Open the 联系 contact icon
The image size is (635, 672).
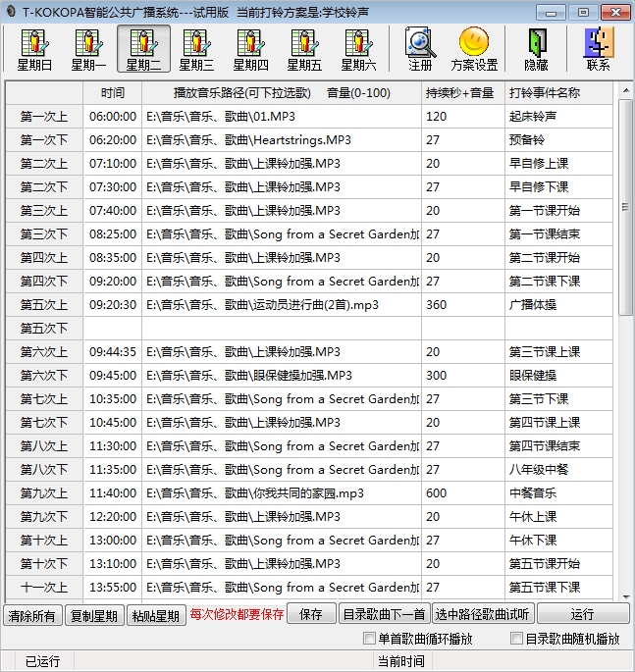[599, 49]
